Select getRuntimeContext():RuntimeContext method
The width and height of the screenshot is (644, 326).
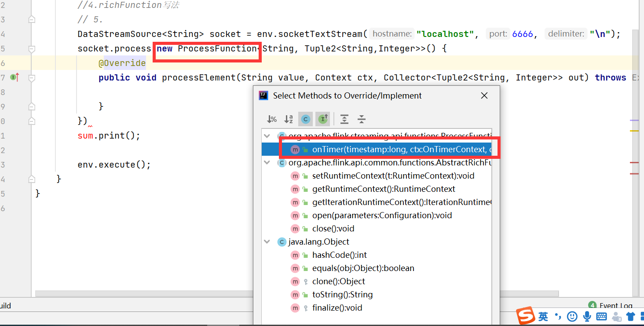click(384, 189)
